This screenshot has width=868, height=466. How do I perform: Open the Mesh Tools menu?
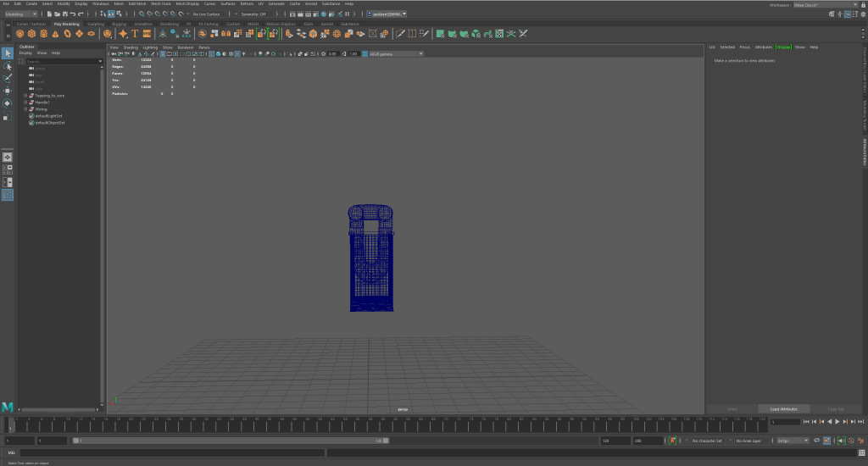pos(161,3)
